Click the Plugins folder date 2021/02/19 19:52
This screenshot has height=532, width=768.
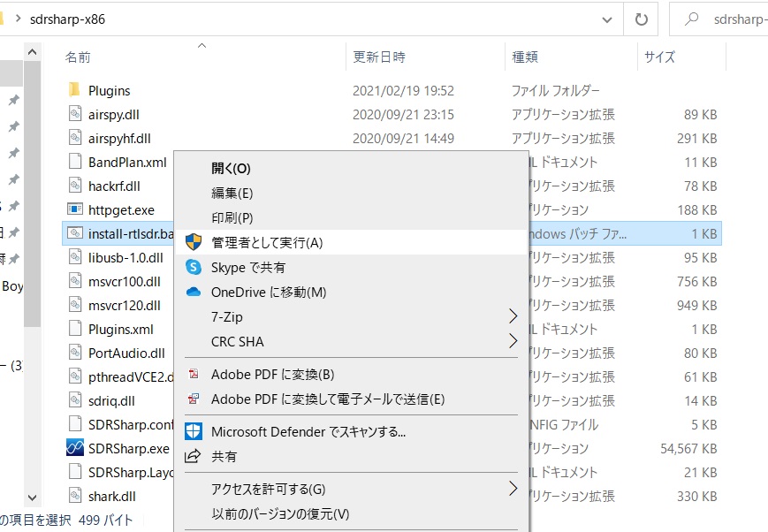point(403,91)
